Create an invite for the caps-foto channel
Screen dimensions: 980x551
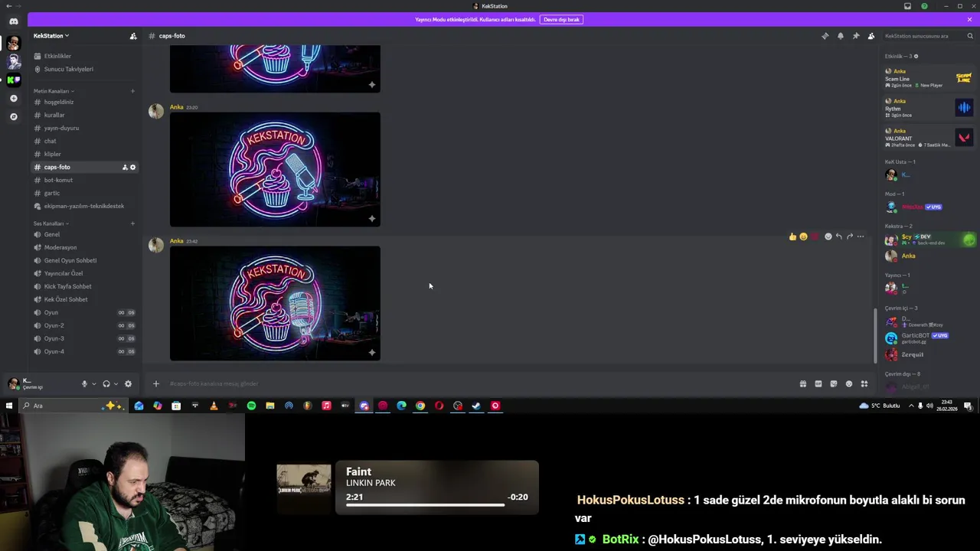(x=125, y=167)
